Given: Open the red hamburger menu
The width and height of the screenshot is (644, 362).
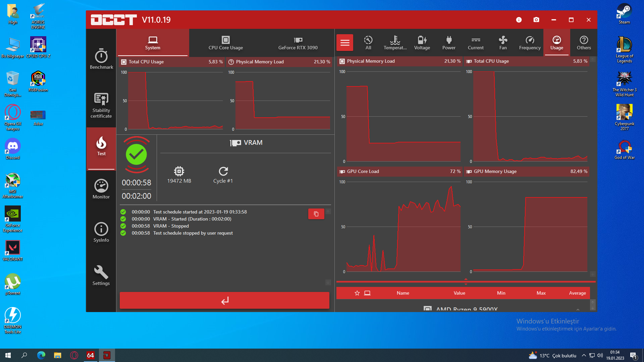Looking at the screenshot, I should click(x=345, y=43).
